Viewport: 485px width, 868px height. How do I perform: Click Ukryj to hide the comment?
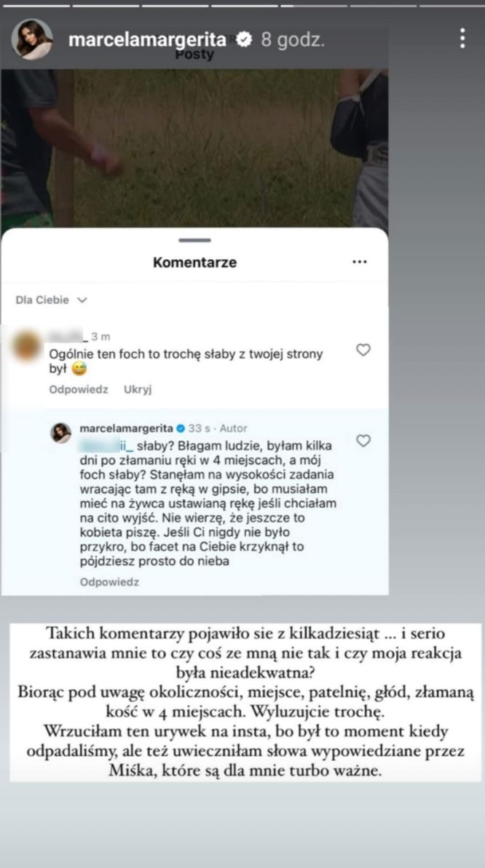(138, 389)
